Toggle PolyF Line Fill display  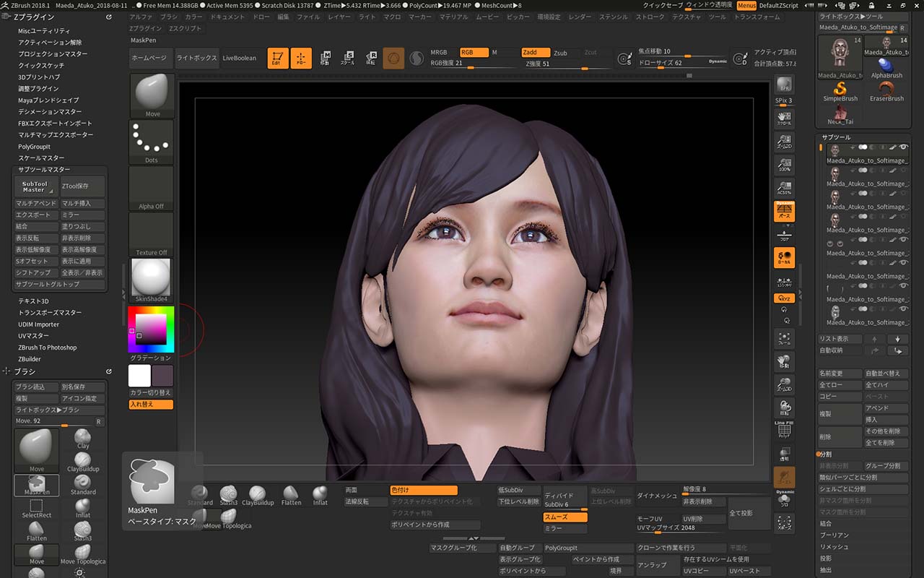point(785,430)
